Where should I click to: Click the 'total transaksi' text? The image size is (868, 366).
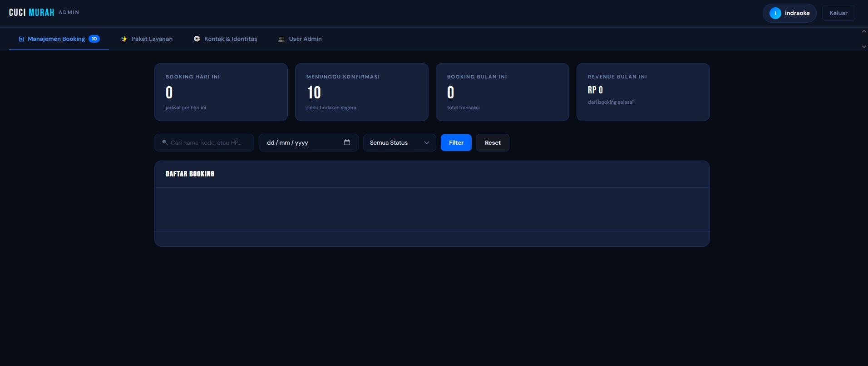point(463,108)
